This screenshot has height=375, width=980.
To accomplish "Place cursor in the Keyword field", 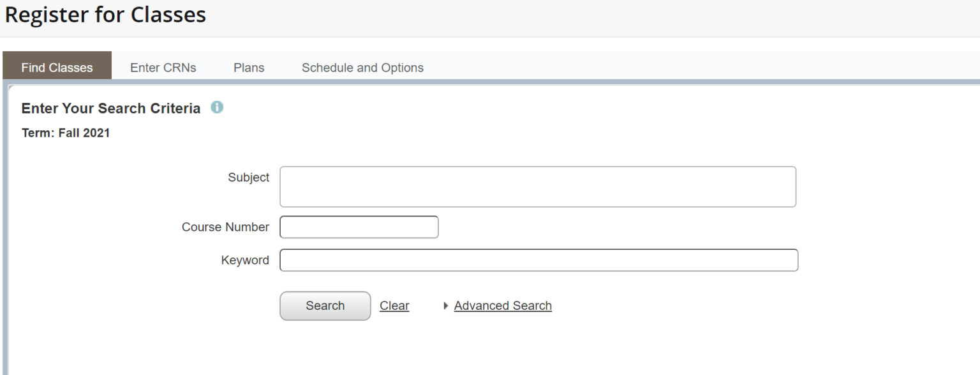I will [539, 260].
